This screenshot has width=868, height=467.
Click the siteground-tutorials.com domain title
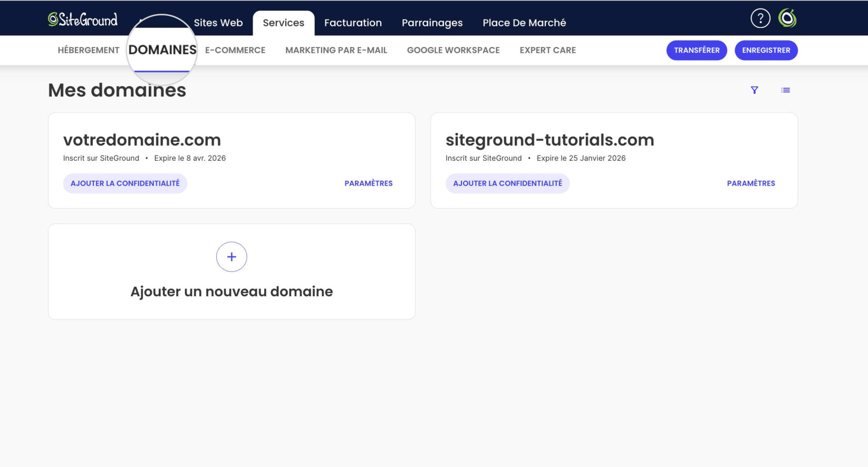[x=549, y=140]
